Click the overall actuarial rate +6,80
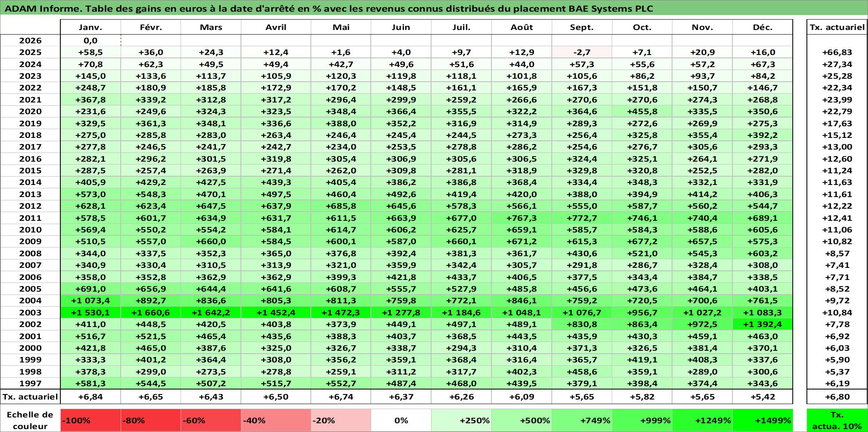This screenshot has height=432, width=868. tap(837, 397)
